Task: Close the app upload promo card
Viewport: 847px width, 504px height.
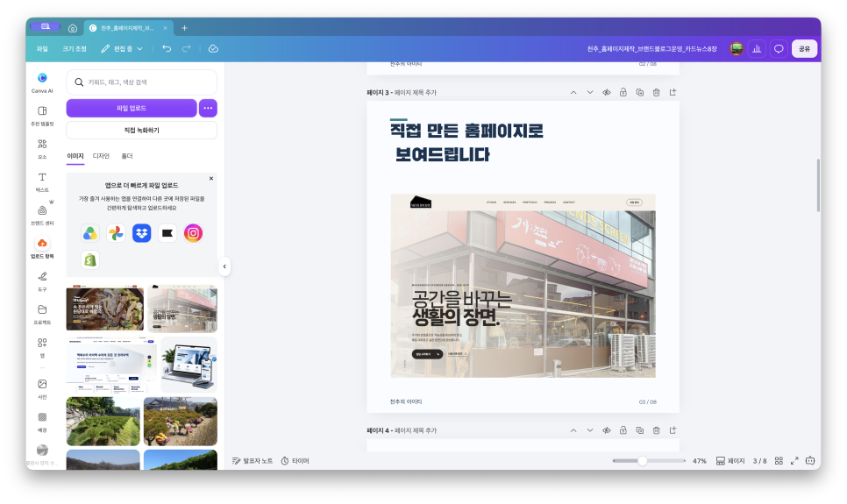Action: click(x=211, y=178)
